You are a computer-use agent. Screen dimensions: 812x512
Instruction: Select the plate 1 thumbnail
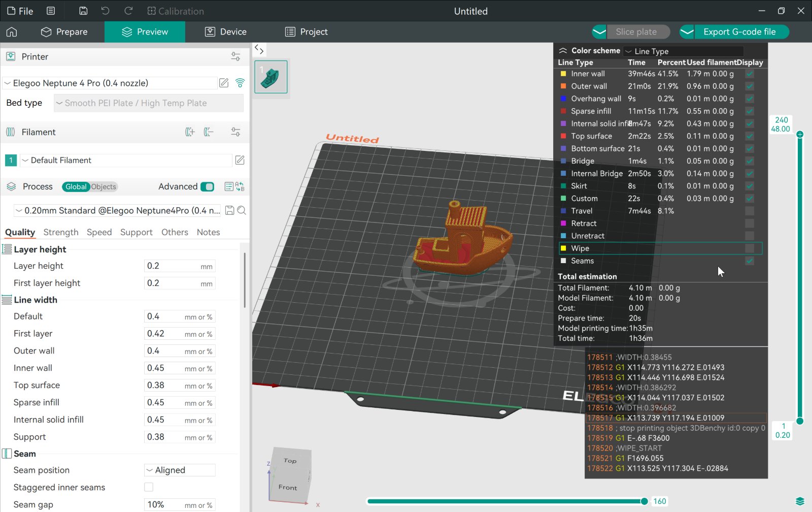pyautogui.click(x=270, y=77)
